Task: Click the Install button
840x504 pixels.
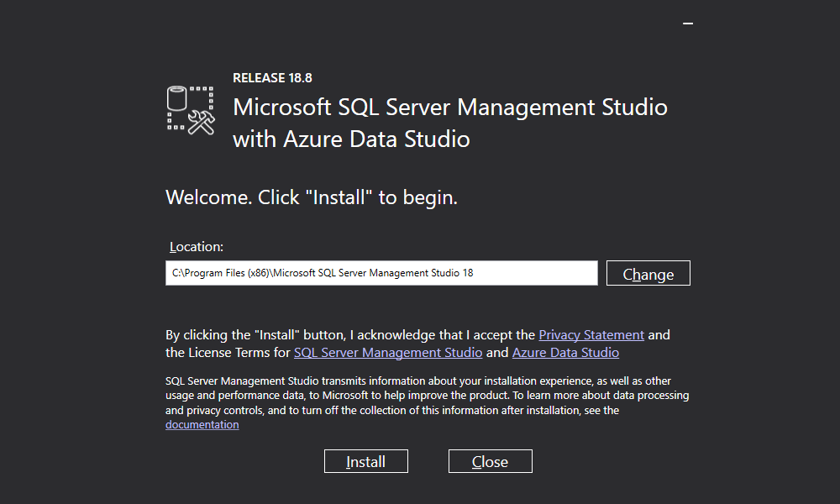Action: coord(366,461)
